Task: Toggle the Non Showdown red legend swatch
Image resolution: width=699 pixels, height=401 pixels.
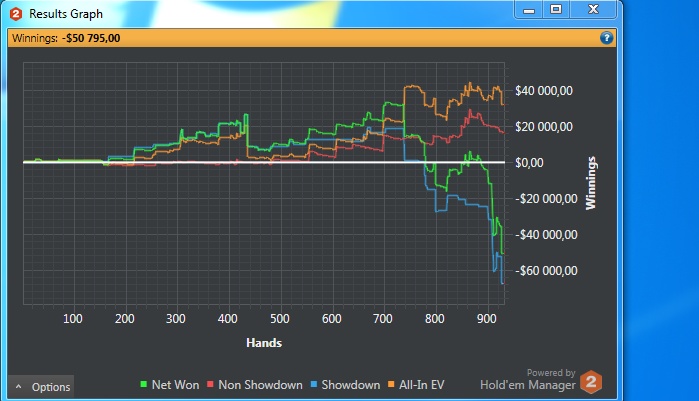Action: [x=210, y=384]
